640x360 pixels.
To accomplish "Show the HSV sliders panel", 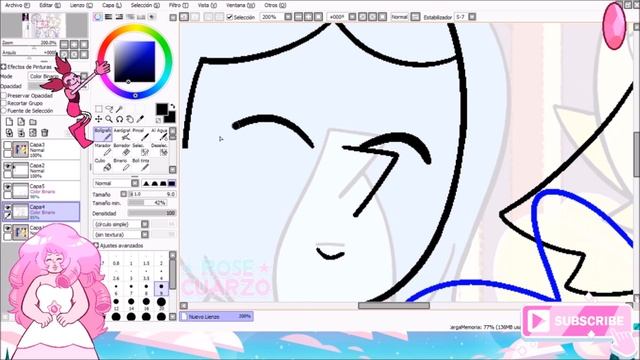I will [119, 17].
